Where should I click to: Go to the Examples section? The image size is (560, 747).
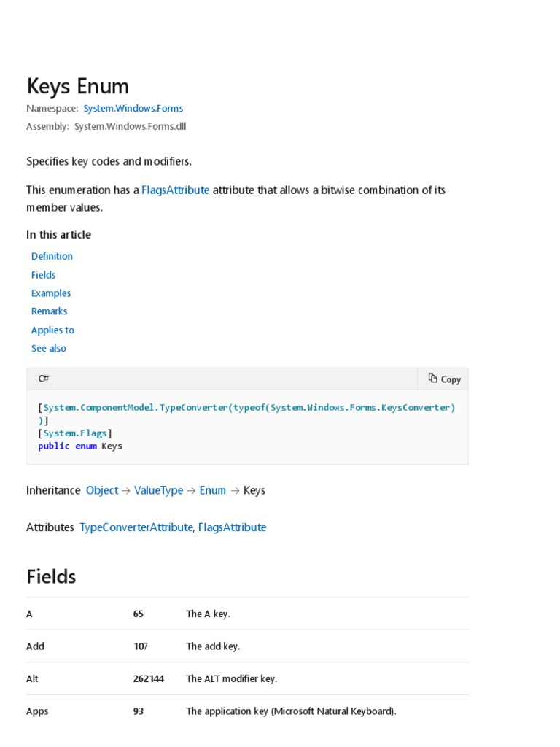51,293
